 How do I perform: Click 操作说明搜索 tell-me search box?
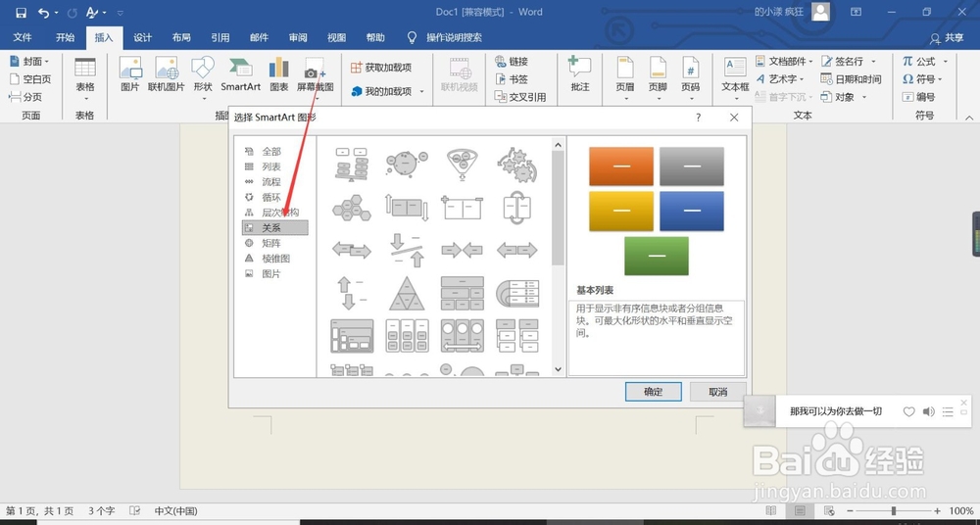point(455,37)
